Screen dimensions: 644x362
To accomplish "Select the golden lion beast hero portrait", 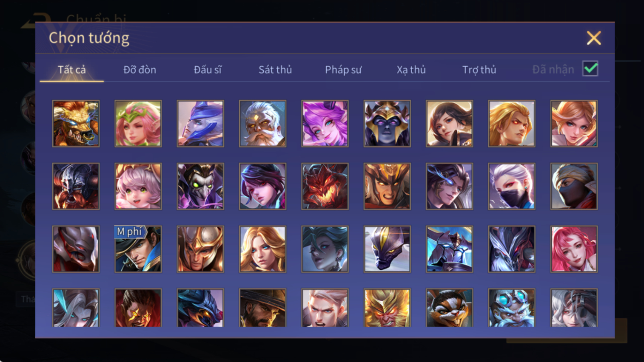I will tap(76, 124).
